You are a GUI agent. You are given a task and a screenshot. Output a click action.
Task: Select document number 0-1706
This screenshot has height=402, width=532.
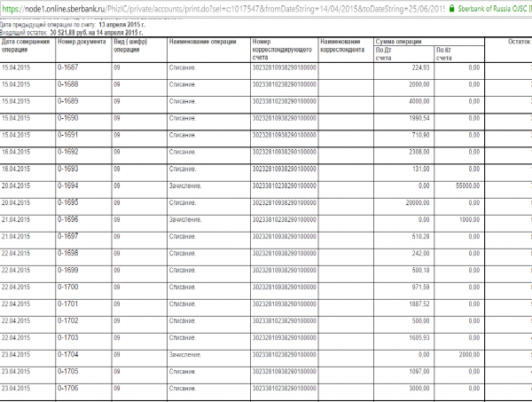coord(68,388)
